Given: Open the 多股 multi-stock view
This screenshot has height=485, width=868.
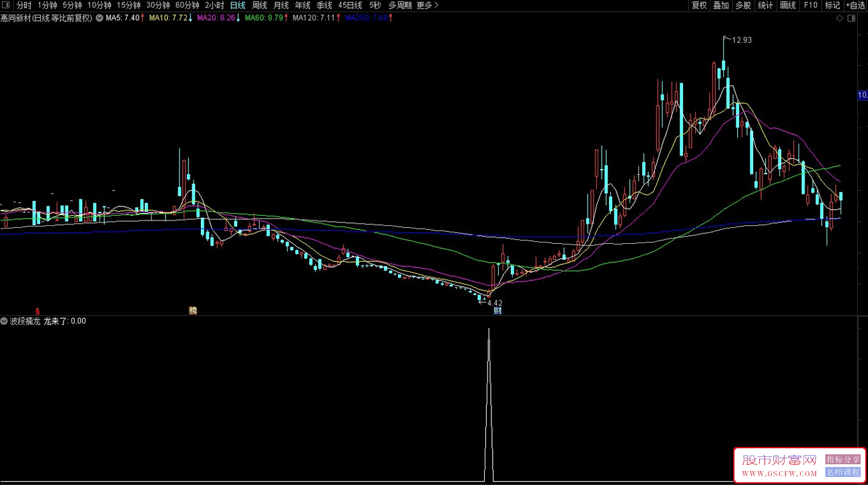Looking at the screenshot, I should tap(743, 5).
